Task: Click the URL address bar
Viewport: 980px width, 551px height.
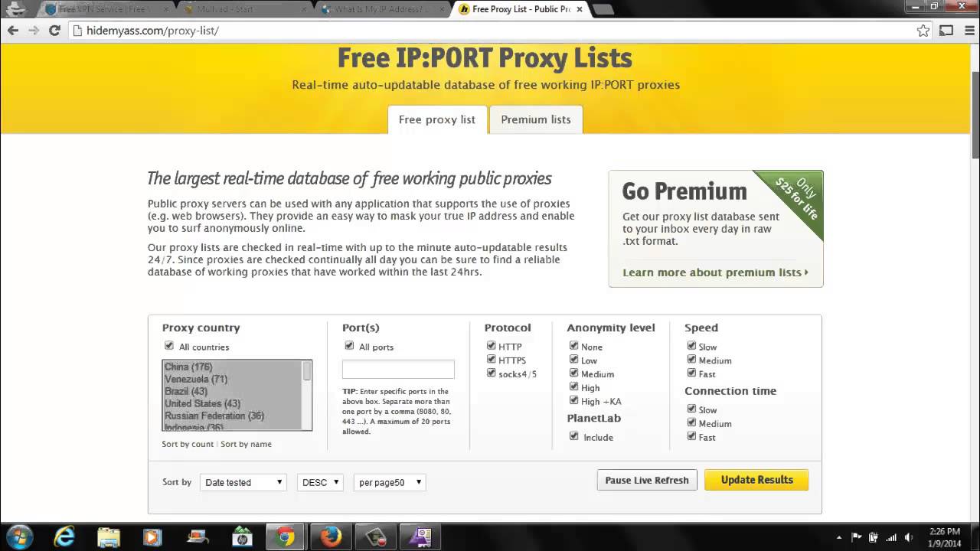Action: pyautogui.click(x=490, y=31)
